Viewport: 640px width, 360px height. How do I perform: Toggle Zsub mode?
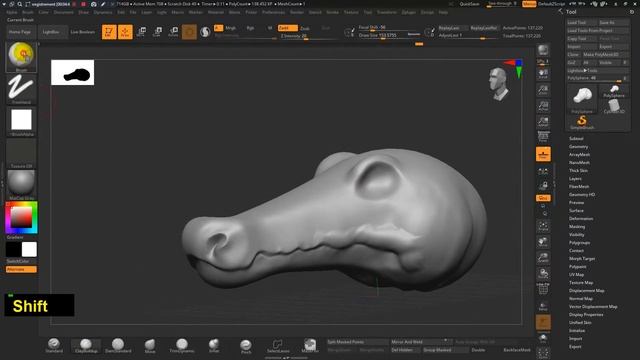click(305, 28)
